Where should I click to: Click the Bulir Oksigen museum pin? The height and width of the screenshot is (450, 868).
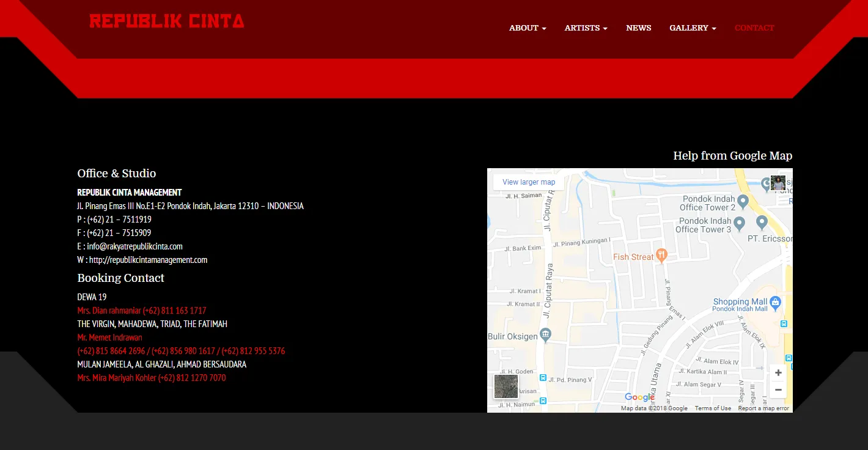(545, 334)
